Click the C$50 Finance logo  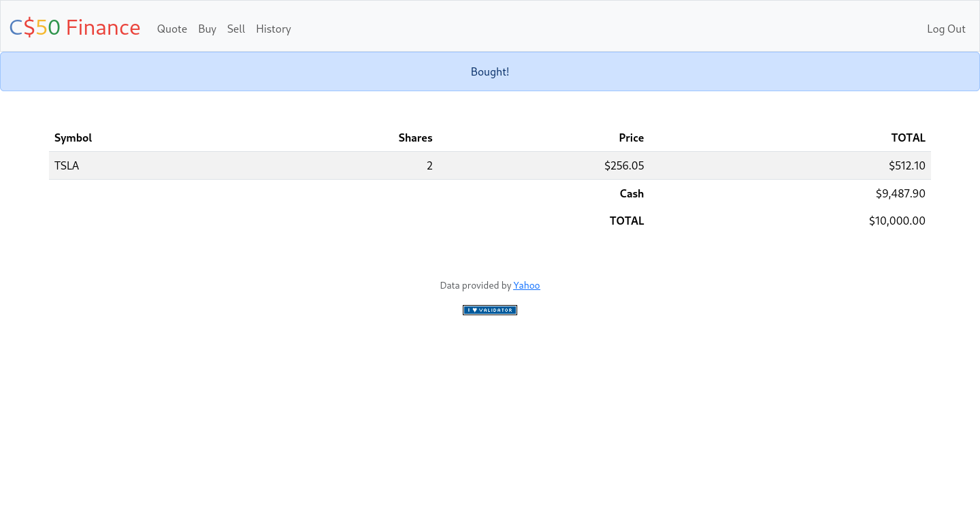75,28
